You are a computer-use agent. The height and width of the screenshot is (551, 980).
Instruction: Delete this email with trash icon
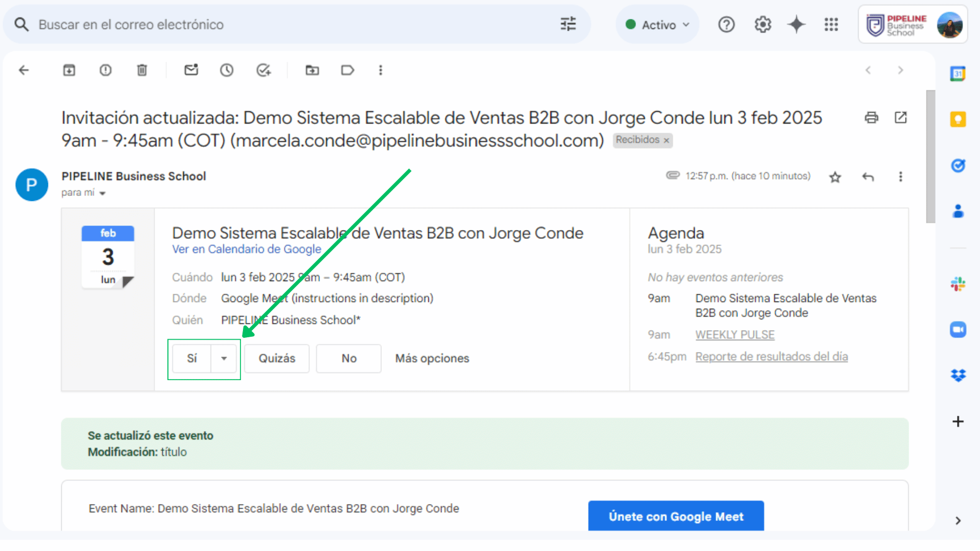pyautogui.click(x=142, y=70)
